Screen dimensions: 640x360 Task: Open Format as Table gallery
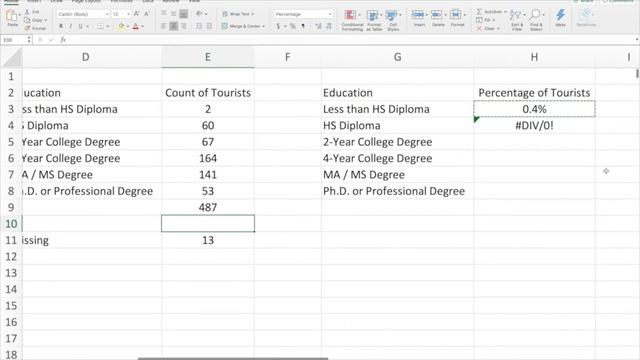click(373, 20)
